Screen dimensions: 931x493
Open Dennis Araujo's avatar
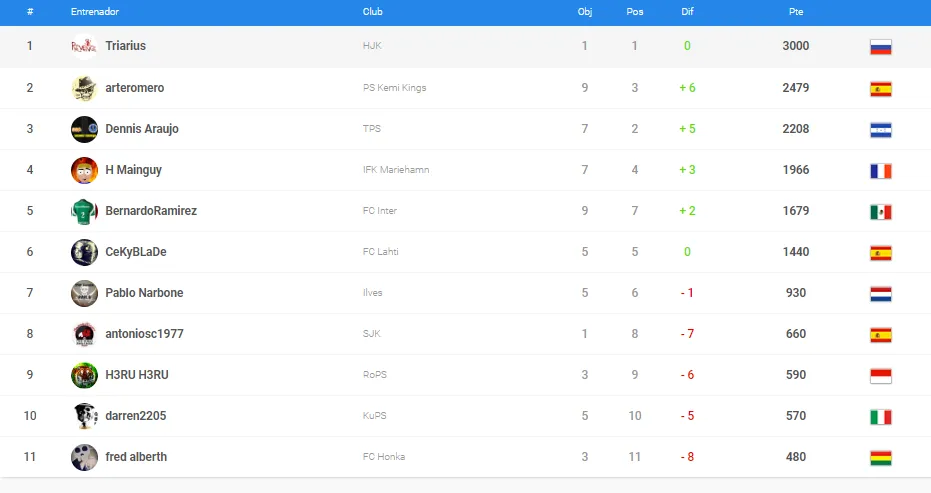coord(84,129)
